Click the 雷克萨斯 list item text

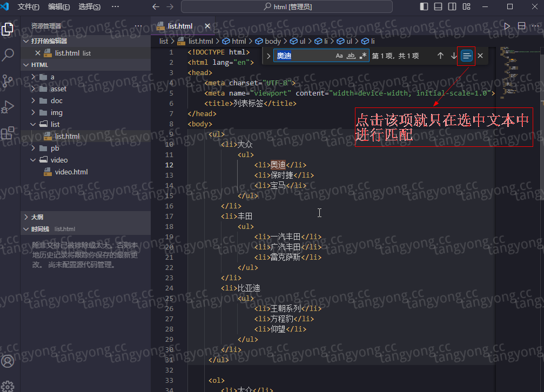coord(286,258)
